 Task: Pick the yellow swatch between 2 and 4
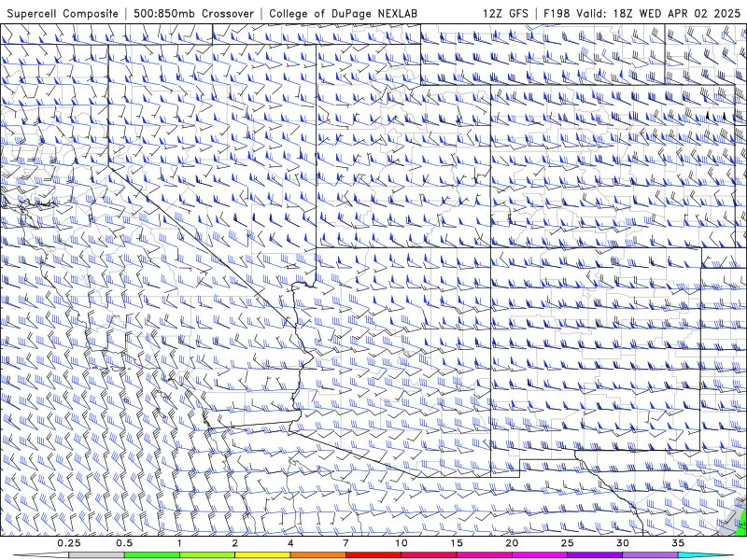click(x=262, y=555)
